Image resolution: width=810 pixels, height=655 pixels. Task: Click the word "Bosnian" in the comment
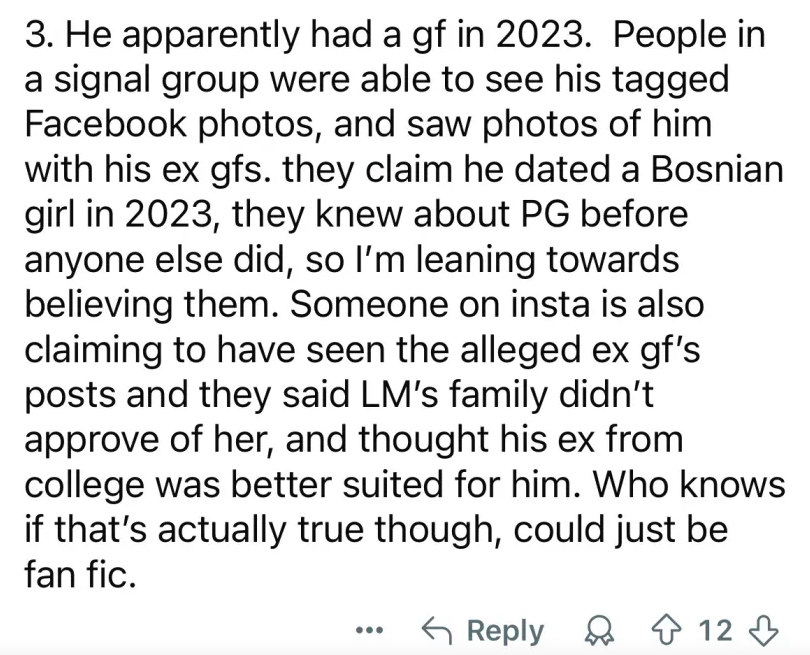click(x=718, y=169)
